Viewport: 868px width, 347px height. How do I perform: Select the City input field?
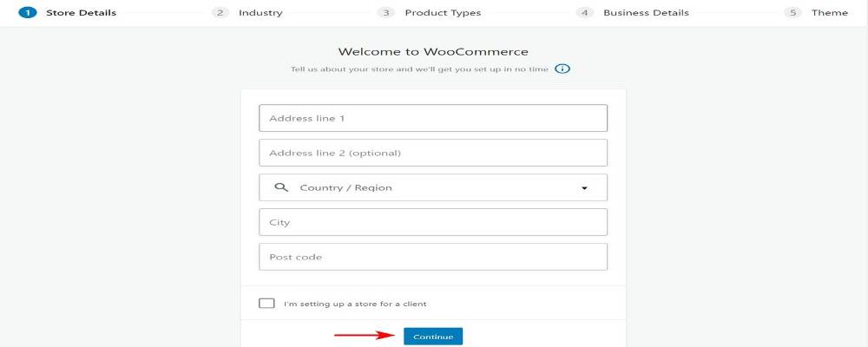(432, 222)
